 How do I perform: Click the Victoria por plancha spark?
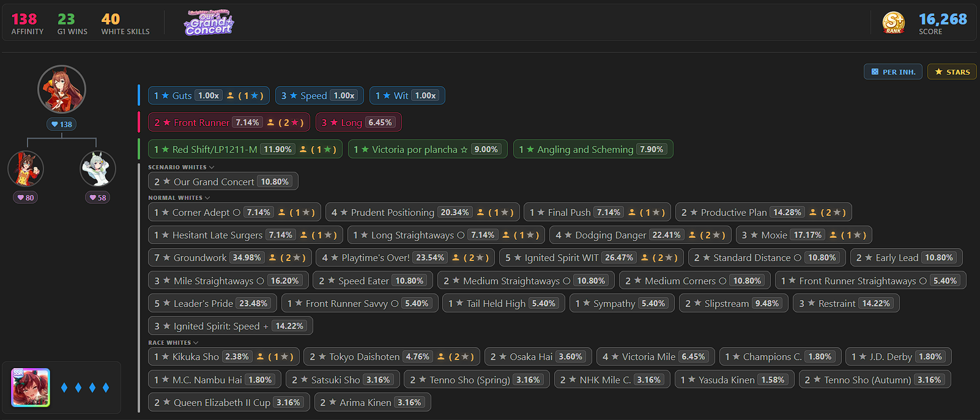pyautogui.click(x=428, y=149)
